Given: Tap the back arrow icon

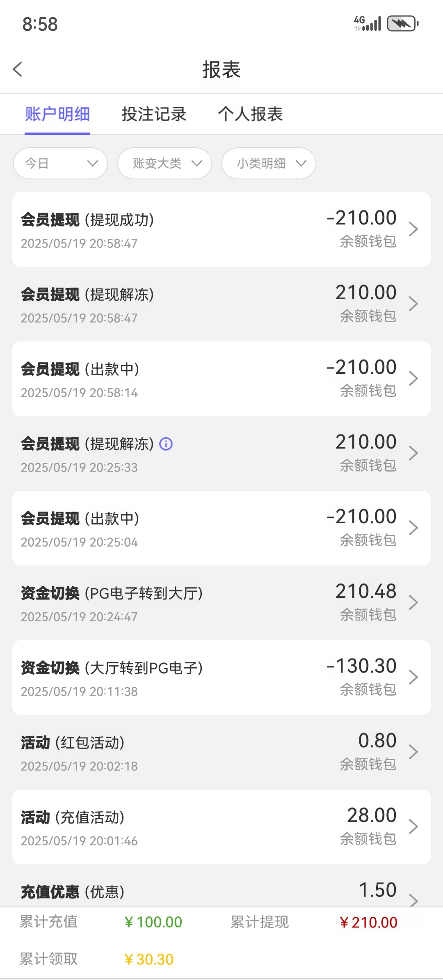Looking at the screenshot, I should [x=18, y=69].
